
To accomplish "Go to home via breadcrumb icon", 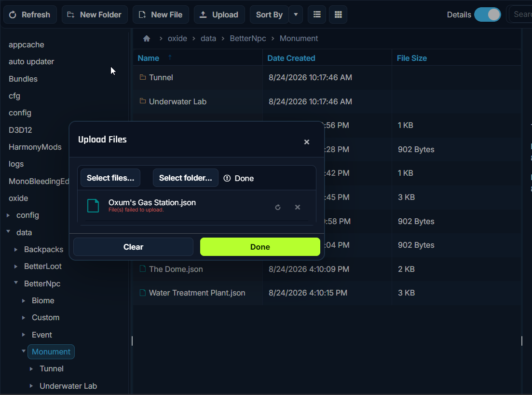I will (147, 38).
